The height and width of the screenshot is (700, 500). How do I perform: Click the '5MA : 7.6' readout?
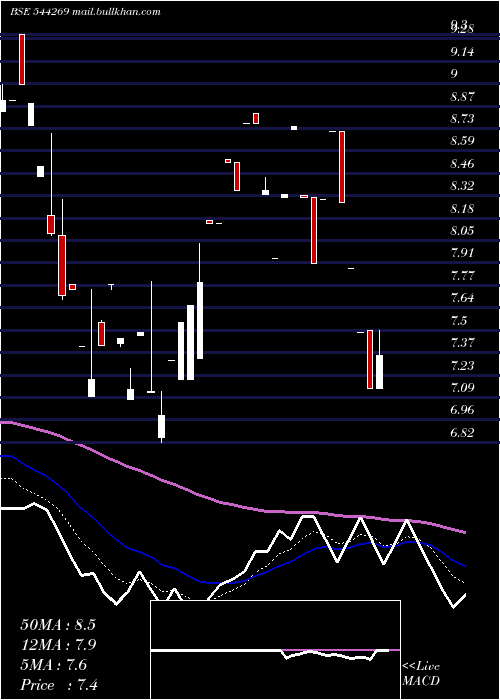[54, 665]
